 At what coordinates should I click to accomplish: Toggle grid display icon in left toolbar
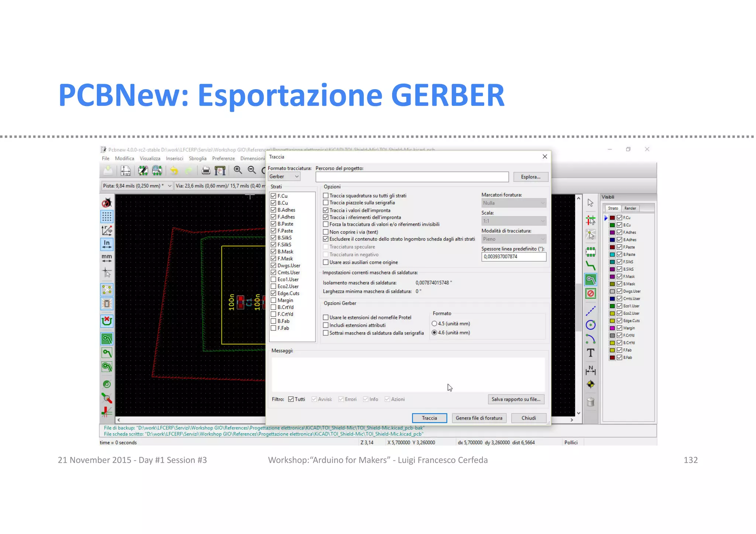pyautogui.click(x=107, y=216)
